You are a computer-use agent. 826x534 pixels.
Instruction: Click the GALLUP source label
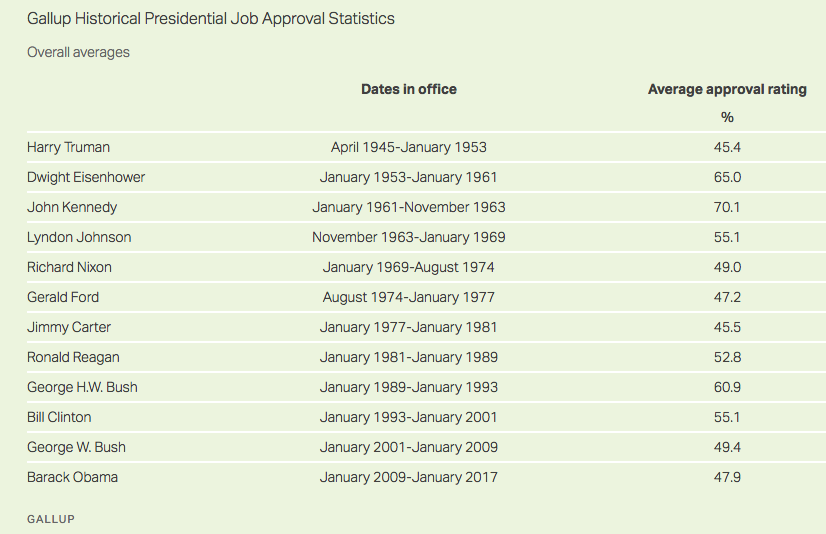pos(50,519)
